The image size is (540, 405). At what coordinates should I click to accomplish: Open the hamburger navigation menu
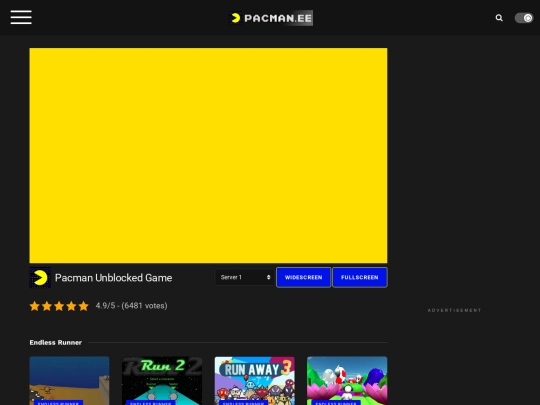pos(21,17)
